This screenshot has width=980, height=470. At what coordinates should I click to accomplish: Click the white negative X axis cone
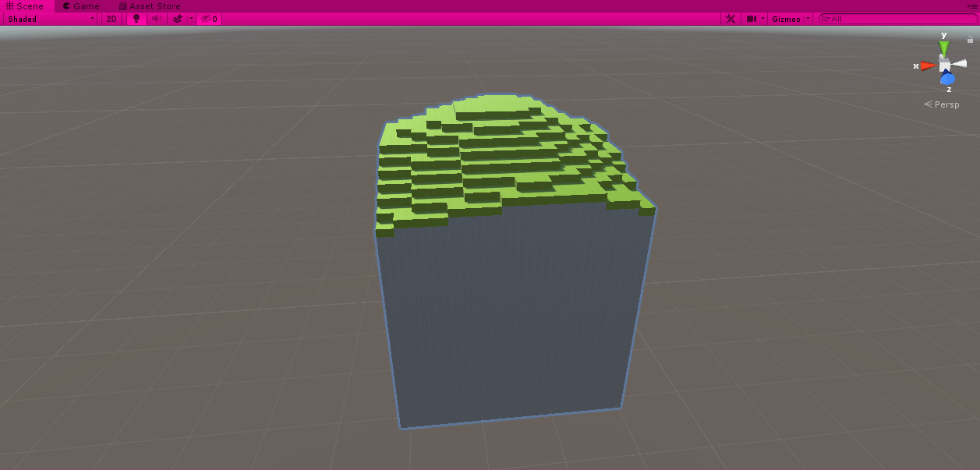[959, 64]
